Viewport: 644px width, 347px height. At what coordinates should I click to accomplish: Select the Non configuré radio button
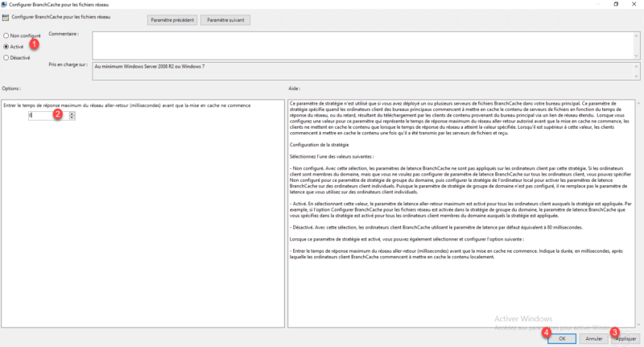6,35
